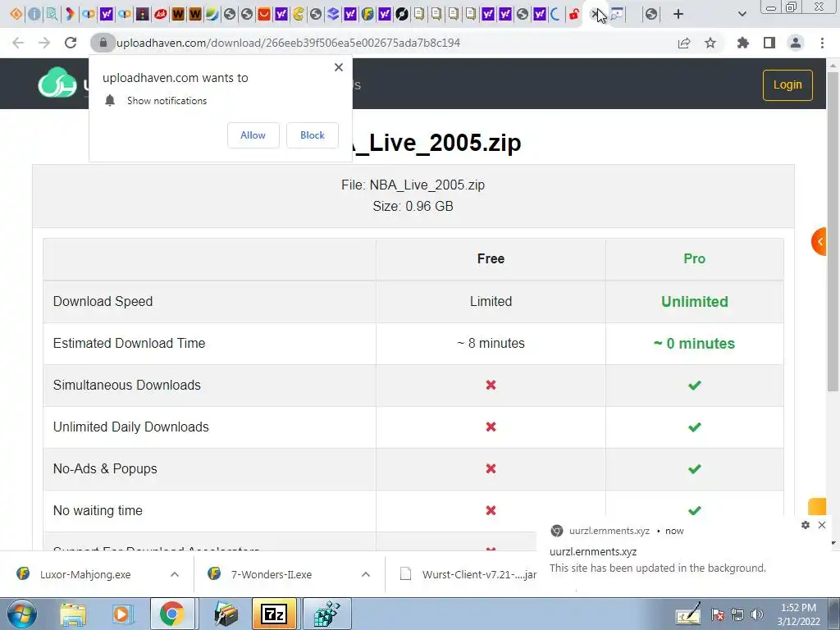The width and height of the screenshot is (840, 630).
Task: Allow uploadhaven.com notifications
Action: click(253, 135)
